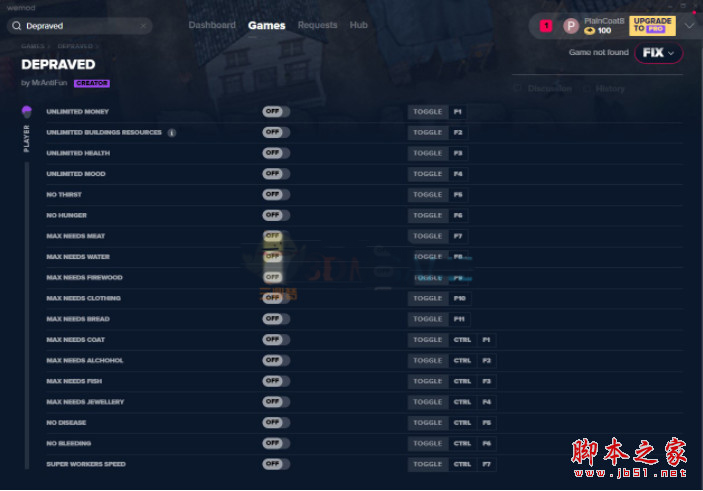Enable Max Needs Bread switch

click(x=276, y=319)
